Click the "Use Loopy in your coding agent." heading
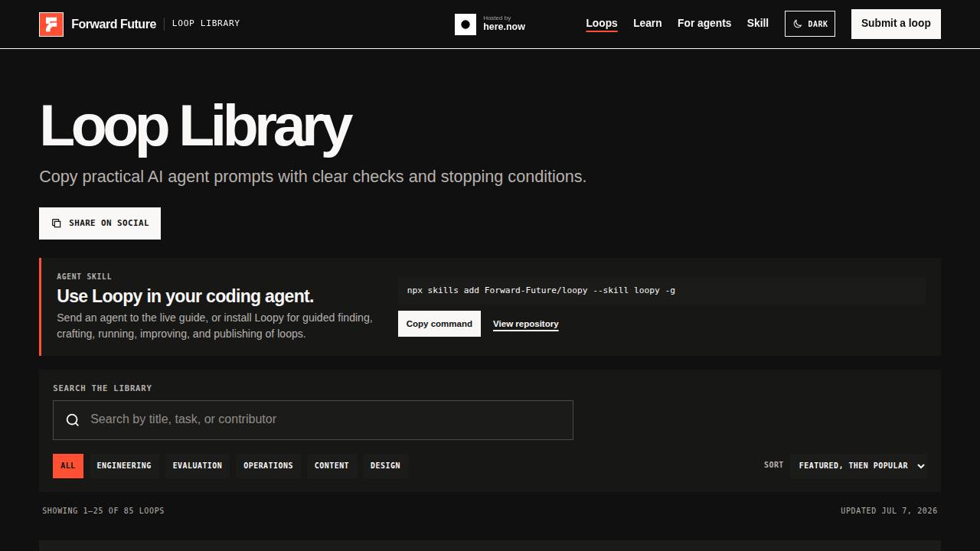The image size is (980, 551). [185, 296]
